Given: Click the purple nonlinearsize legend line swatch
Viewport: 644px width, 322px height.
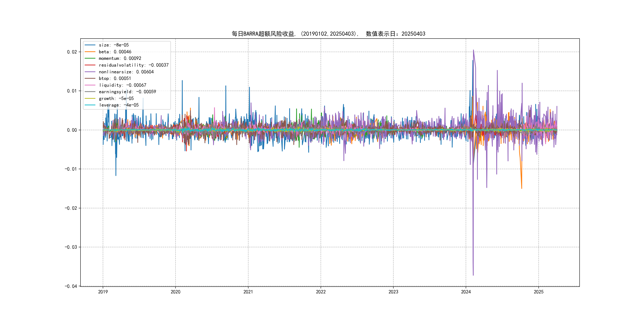Looking at the screenshot, I should (90, 72).
